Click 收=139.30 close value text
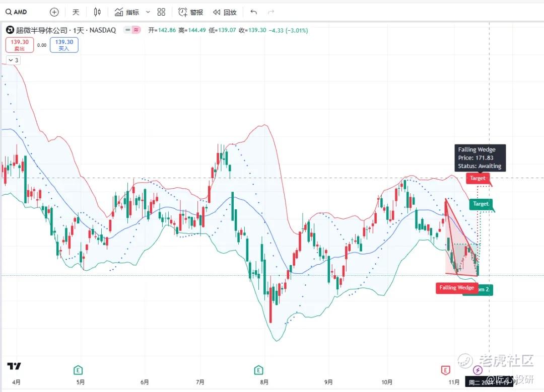This screenshot has width=544, height=392. point(252,30)
